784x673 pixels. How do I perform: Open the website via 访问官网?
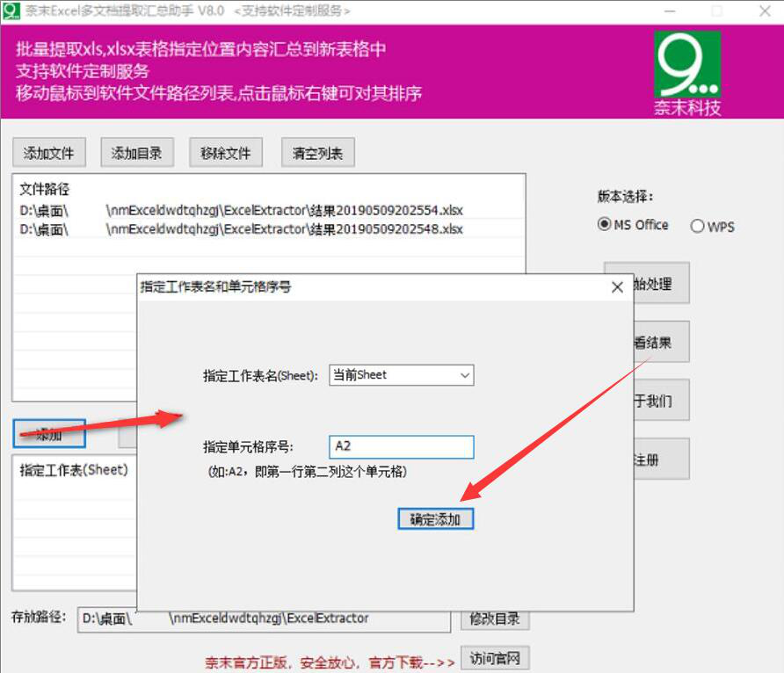coord(495,659)
